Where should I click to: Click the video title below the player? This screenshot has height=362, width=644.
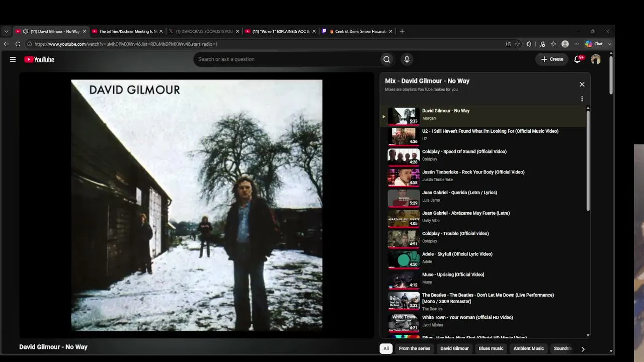click(53, 347)
